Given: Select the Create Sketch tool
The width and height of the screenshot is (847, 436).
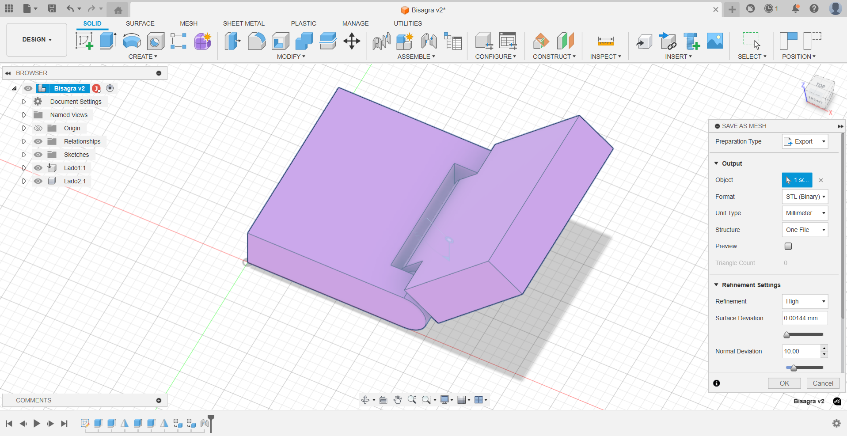Looking at the screenshot, I should tap(84, 41).
